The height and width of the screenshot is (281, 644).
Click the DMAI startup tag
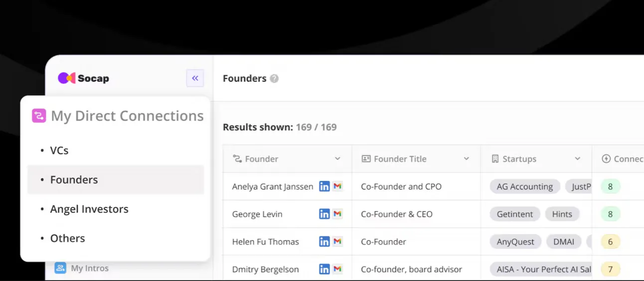564,242
